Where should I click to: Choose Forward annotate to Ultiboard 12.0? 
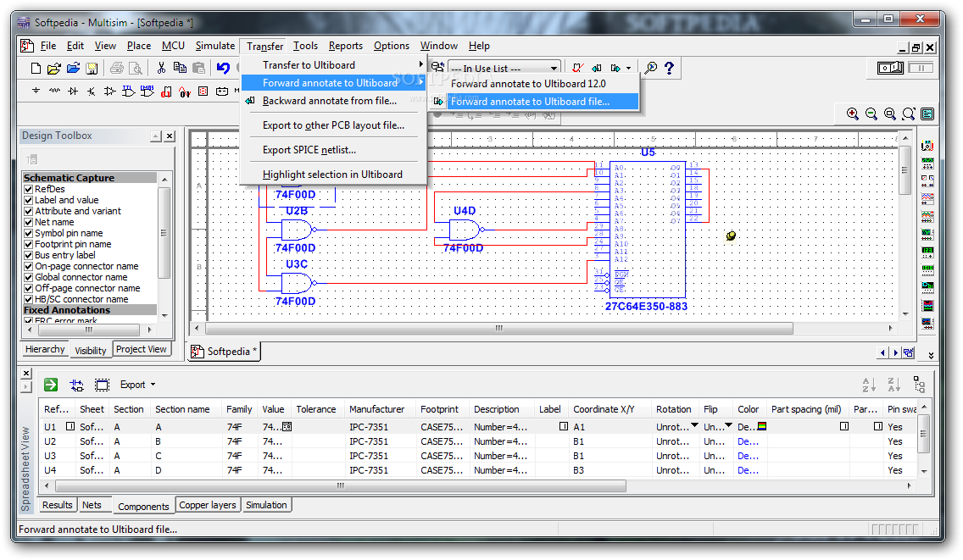click(528, 84)
